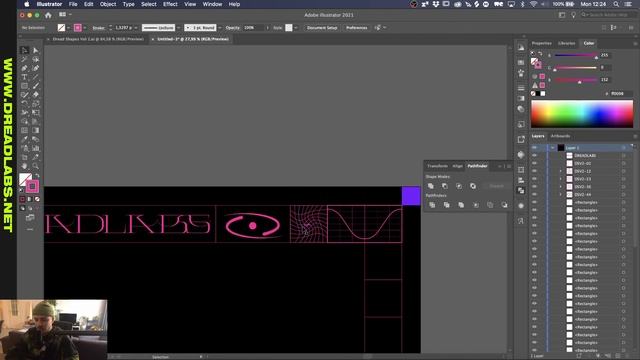This screenshot has width=640, height=360.
Task: Hide the DSV2-02 sublayer
Action: pyautogui.click(x=534, y=163)
